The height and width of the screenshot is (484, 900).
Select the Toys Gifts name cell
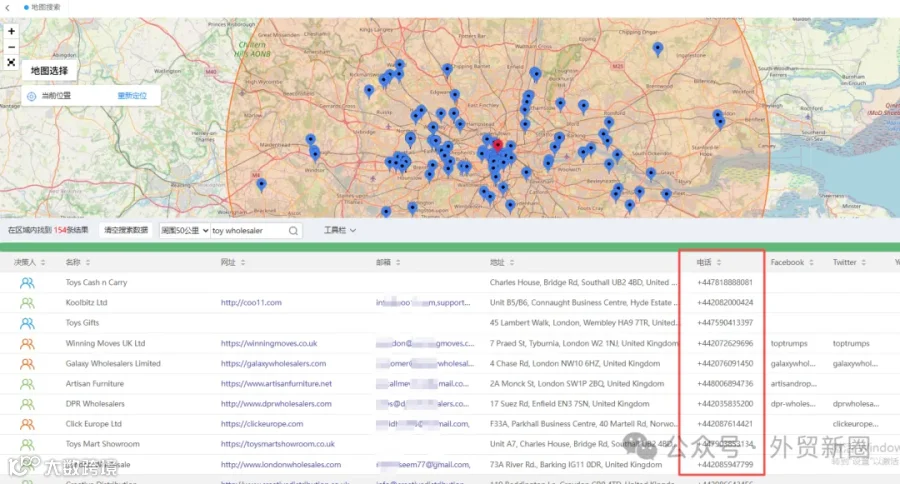click(82, 323)
